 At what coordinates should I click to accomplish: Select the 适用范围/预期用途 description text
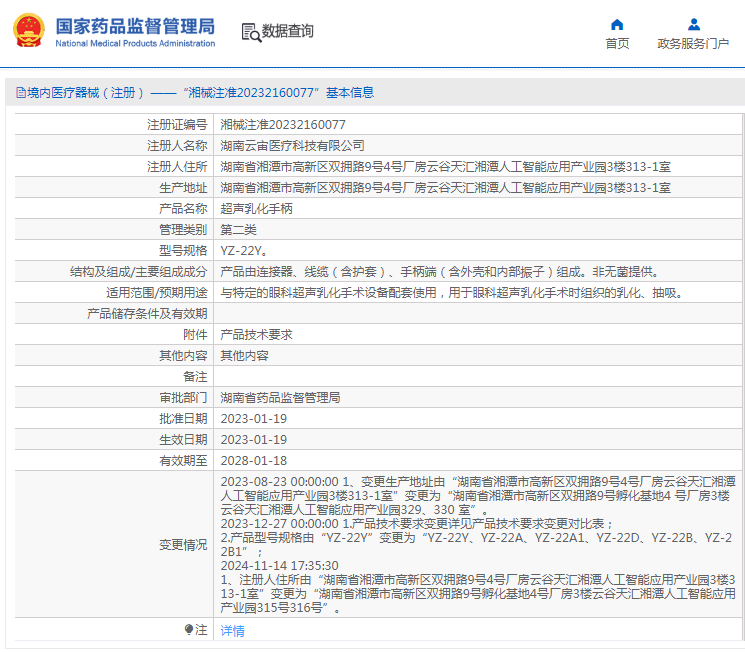[451, 293]
